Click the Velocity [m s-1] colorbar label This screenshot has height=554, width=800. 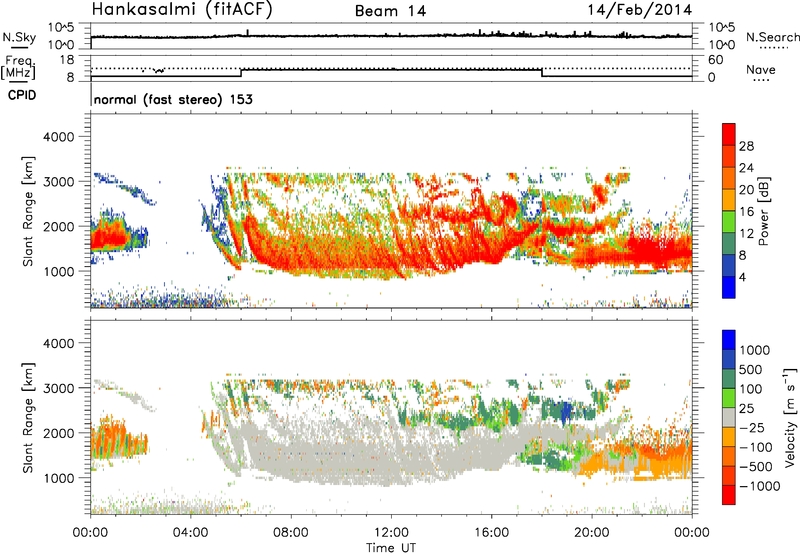click(x=790, y=417)
